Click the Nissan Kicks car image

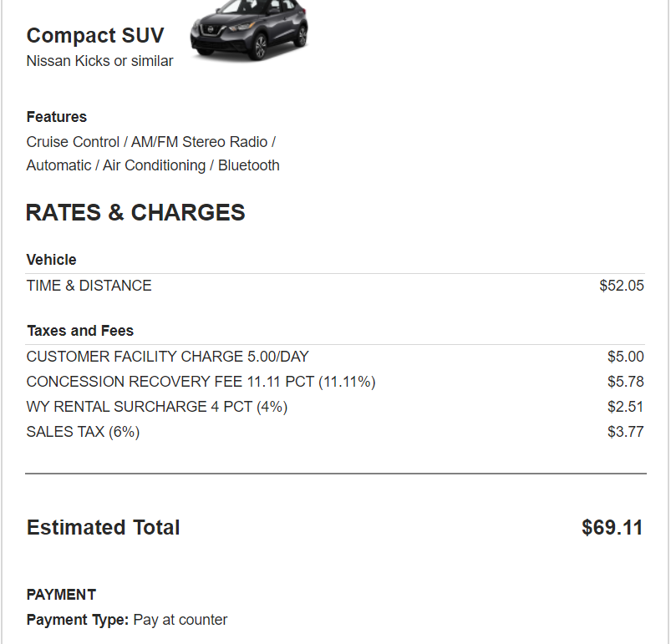point(249,30)
